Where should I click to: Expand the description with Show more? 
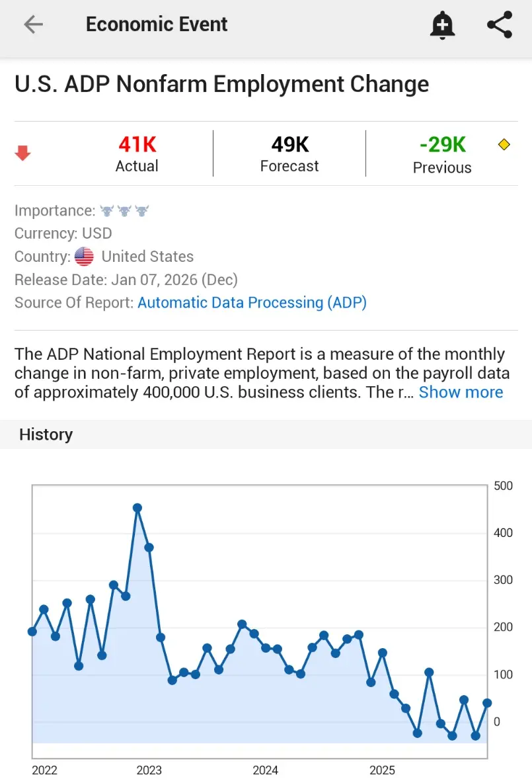click(x=461, y=392)
